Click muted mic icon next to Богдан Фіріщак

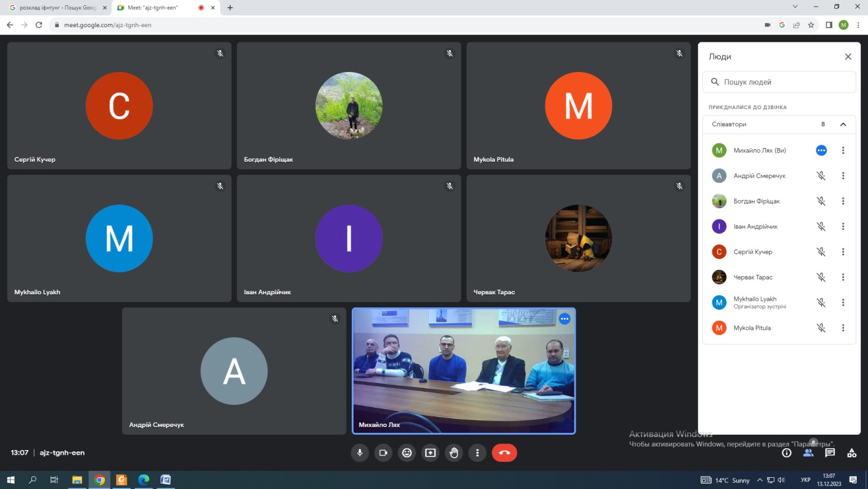click(x=821, y=201)
